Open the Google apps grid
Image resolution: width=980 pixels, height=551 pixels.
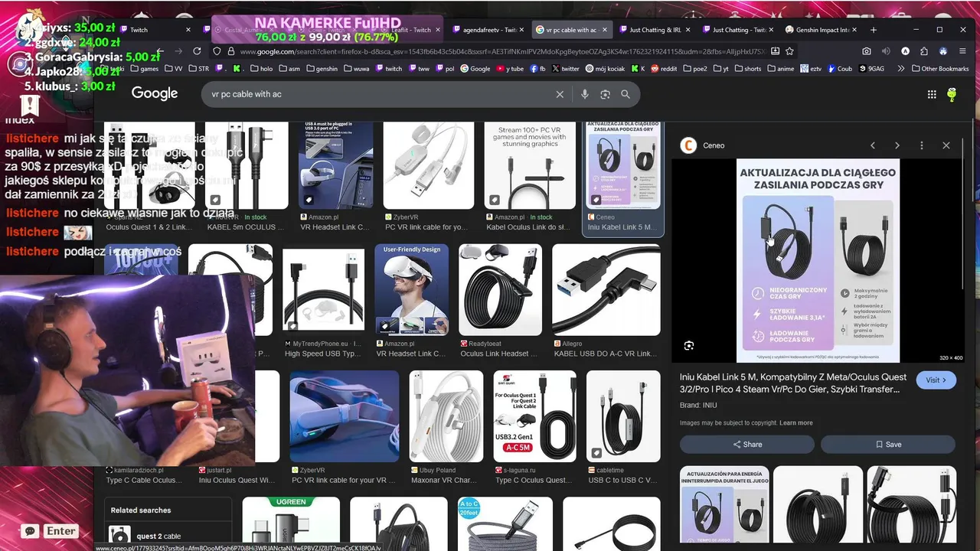tap(932, 94)
